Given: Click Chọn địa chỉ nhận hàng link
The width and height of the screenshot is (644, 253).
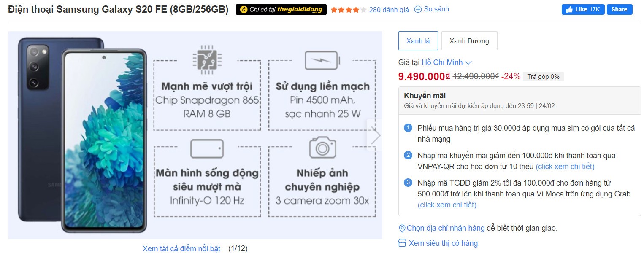Looking at the screenshot, I should click(445, 228).
